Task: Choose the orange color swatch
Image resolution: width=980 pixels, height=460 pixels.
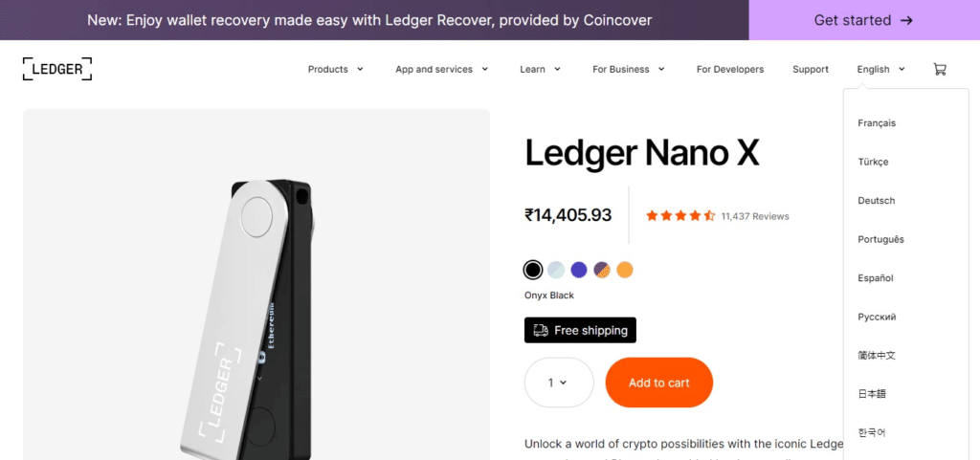Action: [625, 270]
